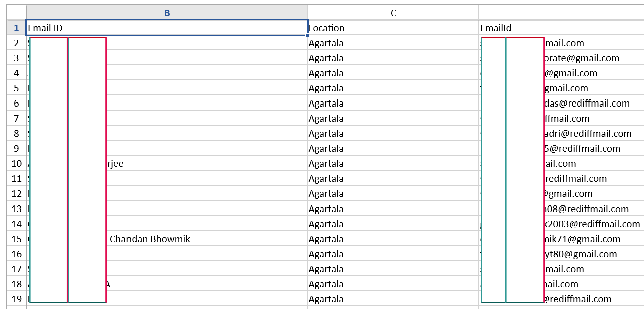Select column C header

[x=393, y=13]
